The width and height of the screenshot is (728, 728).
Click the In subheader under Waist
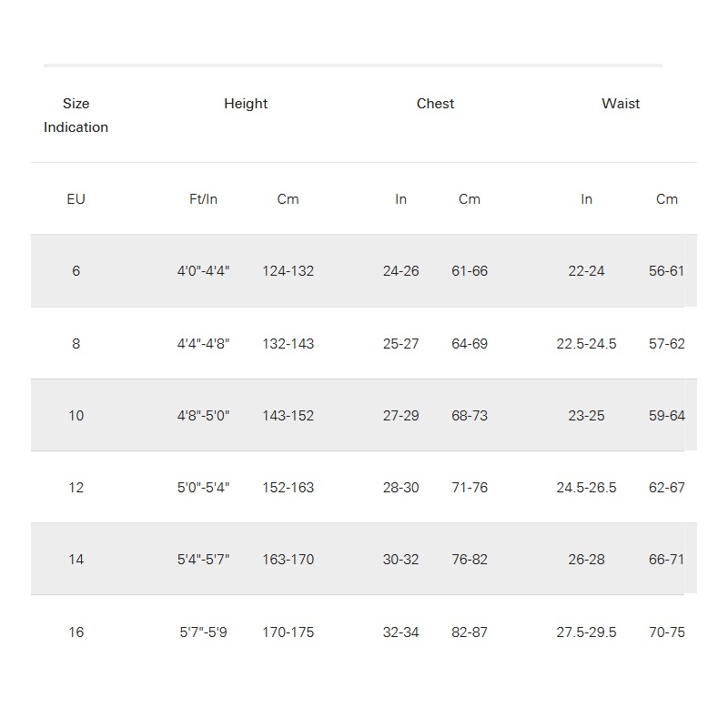[x=586, y=199]
